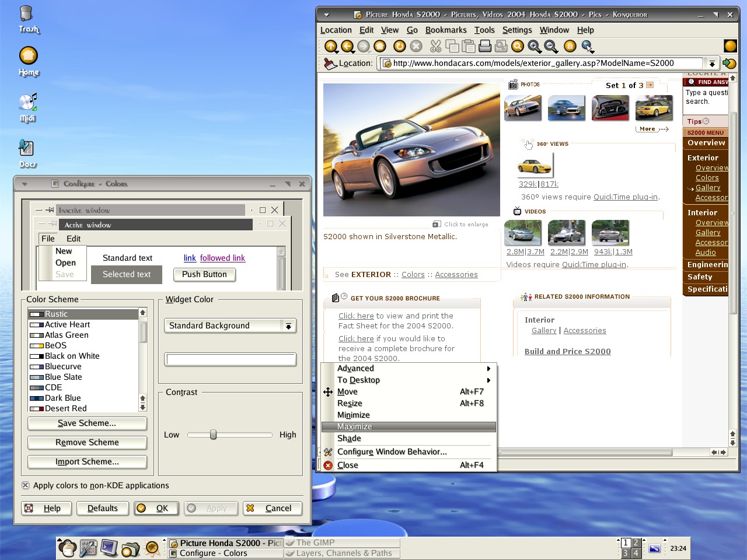Open the home folder icon in panel
This screenshot has width=747, height=560.
pos(131,548)
